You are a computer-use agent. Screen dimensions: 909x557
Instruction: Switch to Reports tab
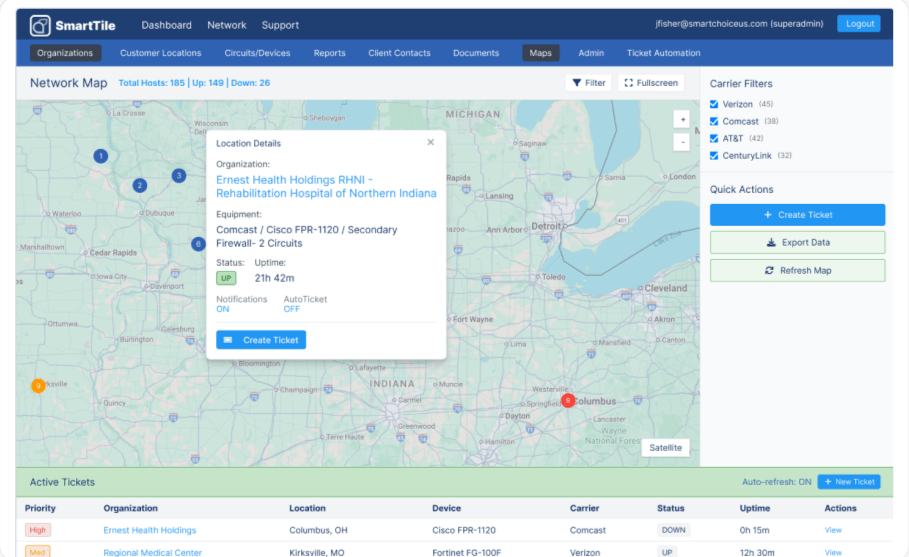[329, 53]
